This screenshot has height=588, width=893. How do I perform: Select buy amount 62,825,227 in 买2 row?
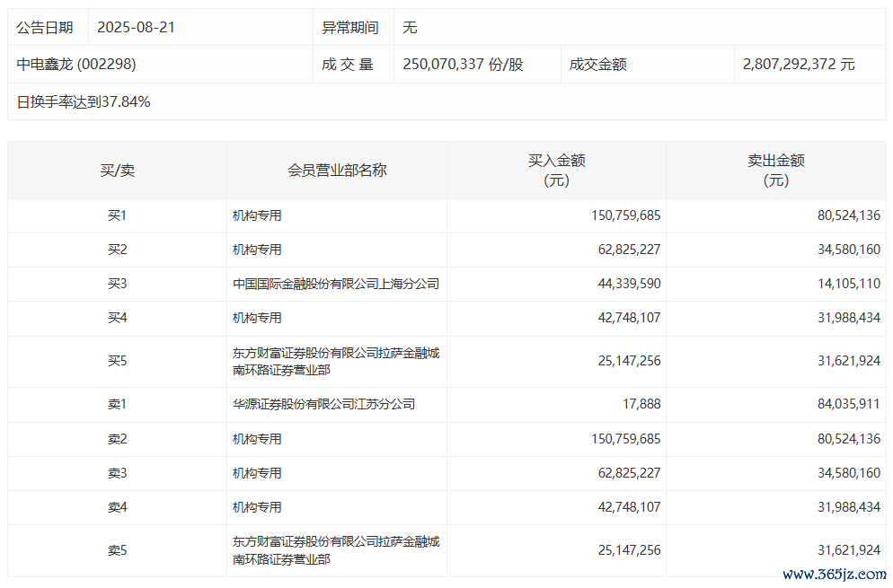[x=629, y=250]
